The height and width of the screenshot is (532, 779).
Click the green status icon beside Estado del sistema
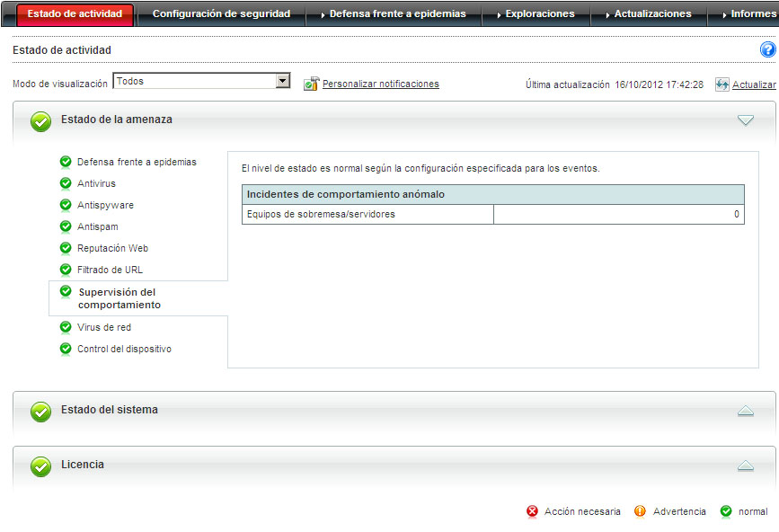[x=40, y=412]
